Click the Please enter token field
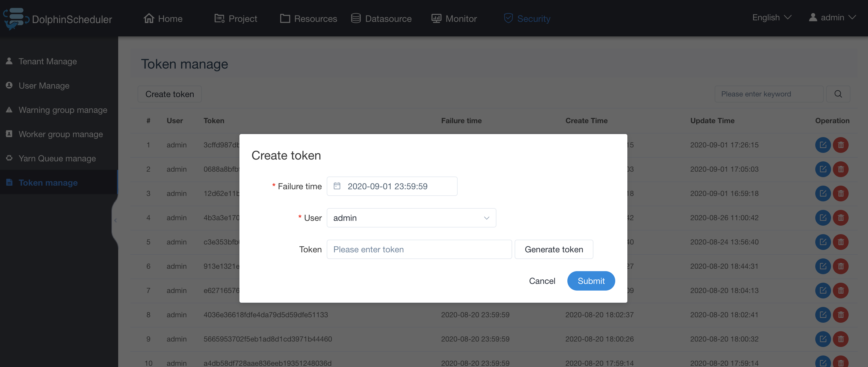 [419, 249]
